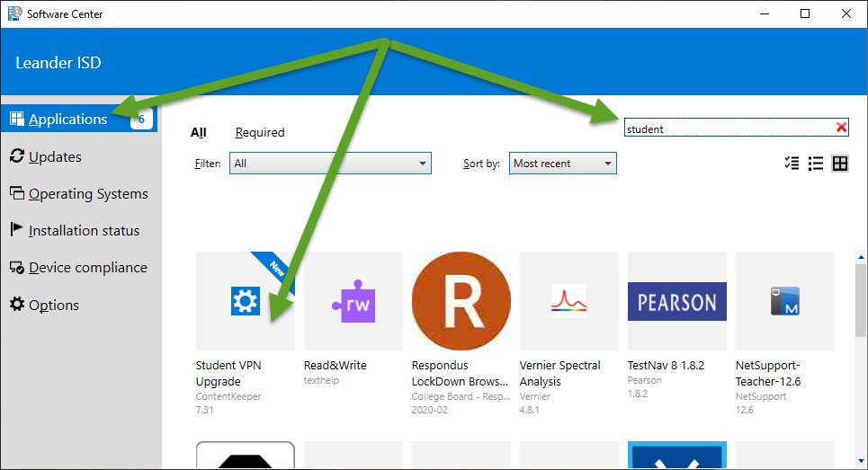868x470 pixels.
Task: Clear the search with red X
Action: (841, 128)
